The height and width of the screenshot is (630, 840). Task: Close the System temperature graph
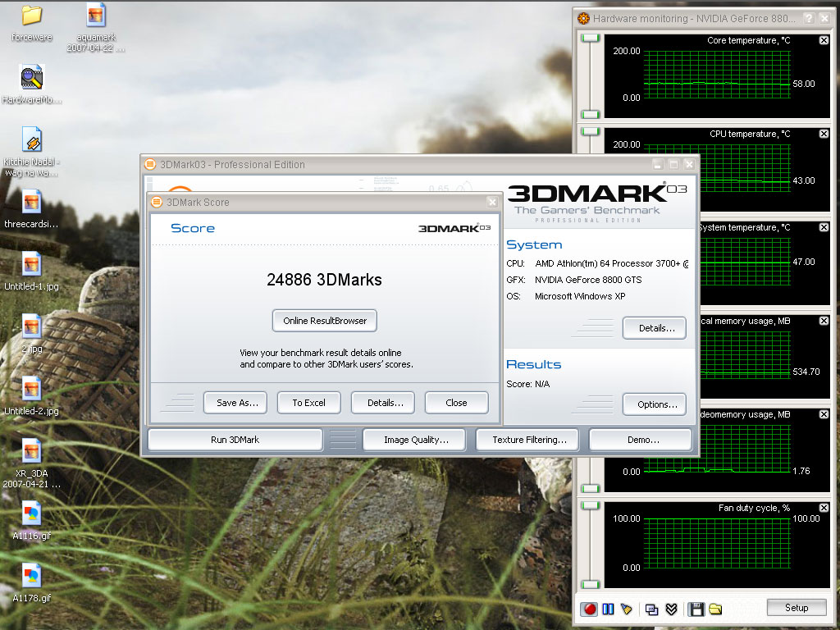tap(824, 227)
